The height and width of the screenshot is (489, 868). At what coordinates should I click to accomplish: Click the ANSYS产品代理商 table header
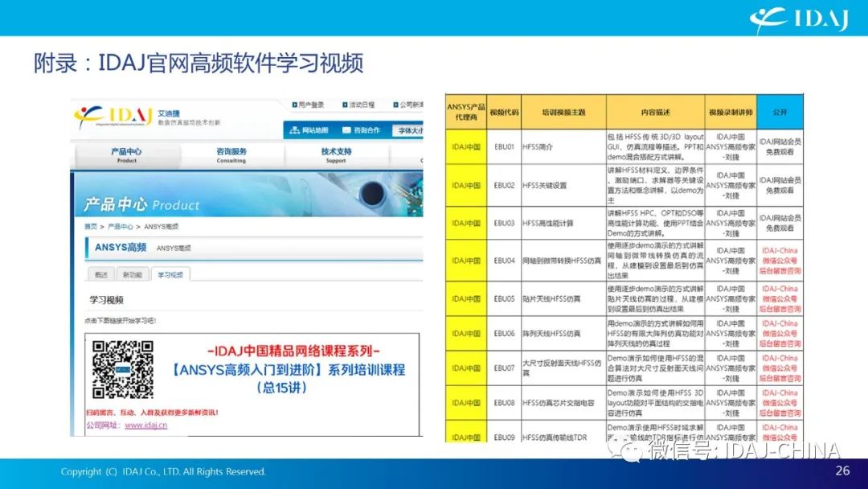[466, 112]
